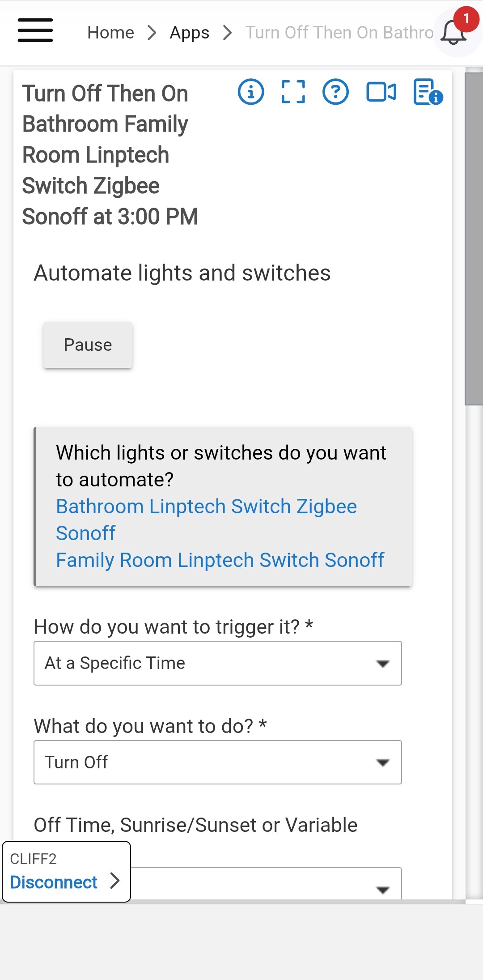Click the device selection panel heading
The image size is (483, 980).
[x=221, y=466]
